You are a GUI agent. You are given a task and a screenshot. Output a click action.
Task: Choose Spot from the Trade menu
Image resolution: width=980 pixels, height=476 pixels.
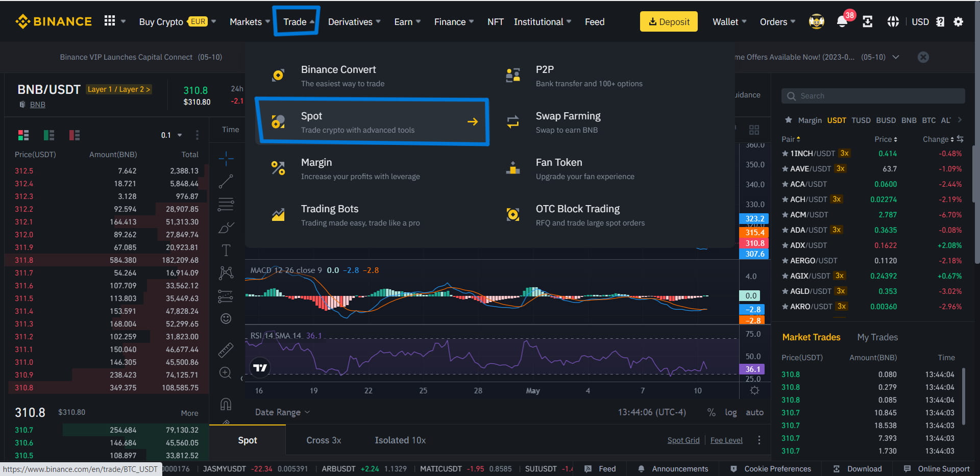(x=373, y=122)
